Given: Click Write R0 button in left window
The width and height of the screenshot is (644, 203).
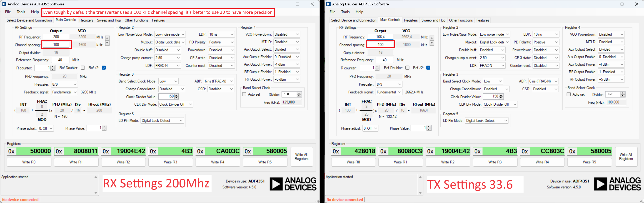Looking at the screenshot, I should [x=29, y=162].
